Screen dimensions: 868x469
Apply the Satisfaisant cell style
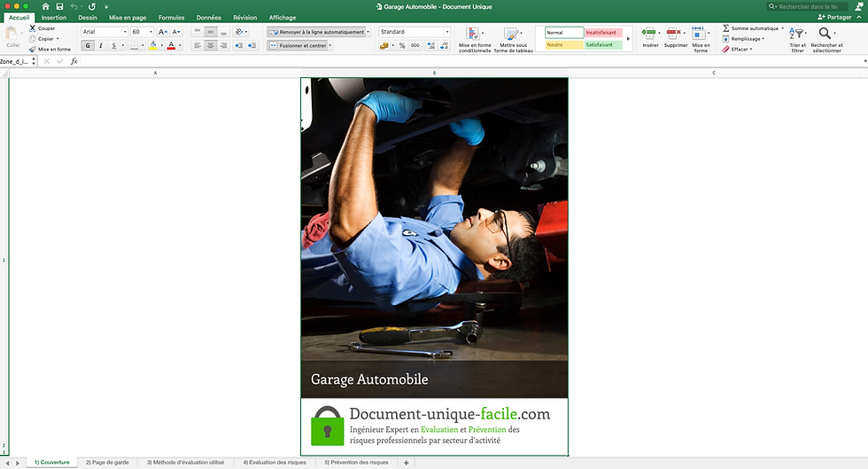tap(603, 45)
